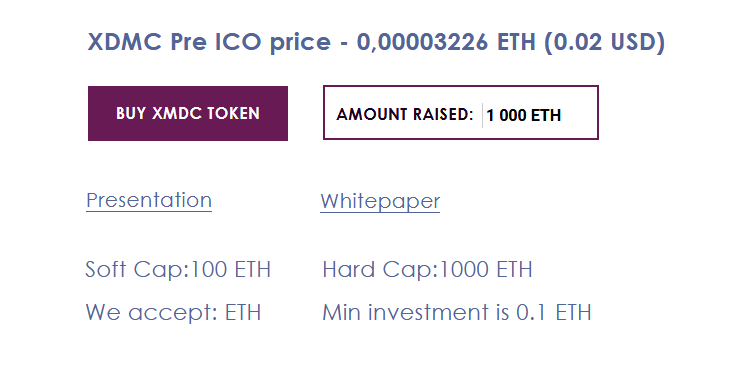Click inside the Amount Raised box
754x384 pixels.
[461, 112]
